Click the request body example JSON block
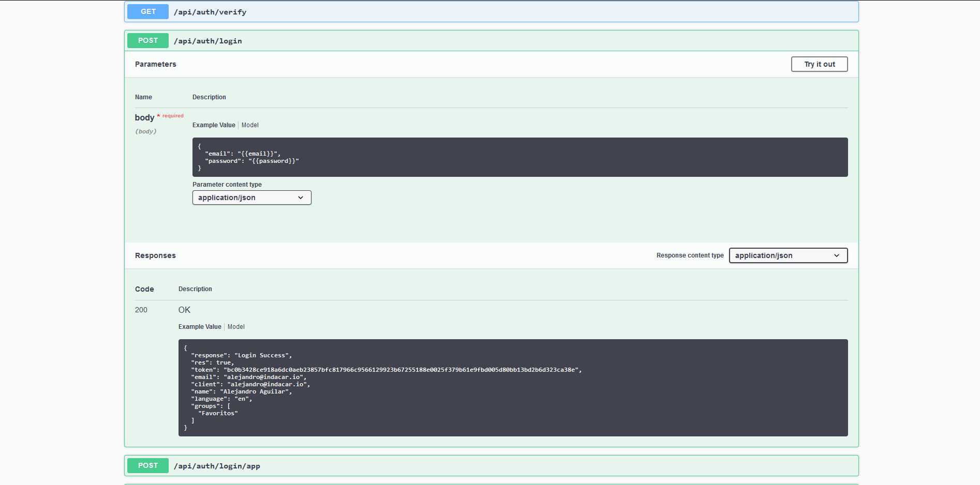 tap(520, 157)
